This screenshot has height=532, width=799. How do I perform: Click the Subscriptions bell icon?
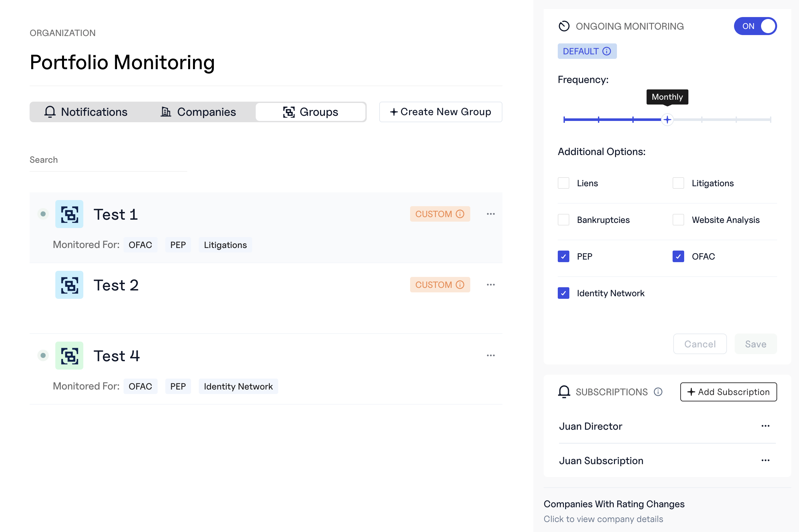564,392
